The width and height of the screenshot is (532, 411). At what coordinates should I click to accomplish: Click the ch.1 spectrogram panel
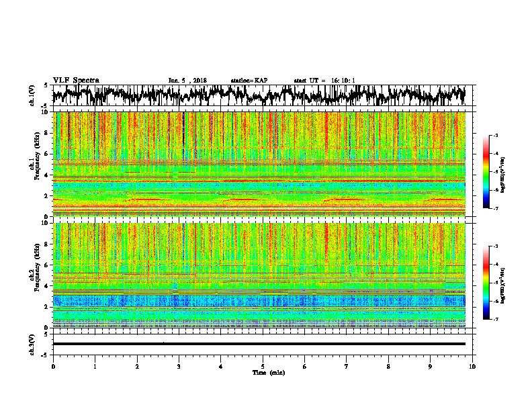(x=259, y=164)
